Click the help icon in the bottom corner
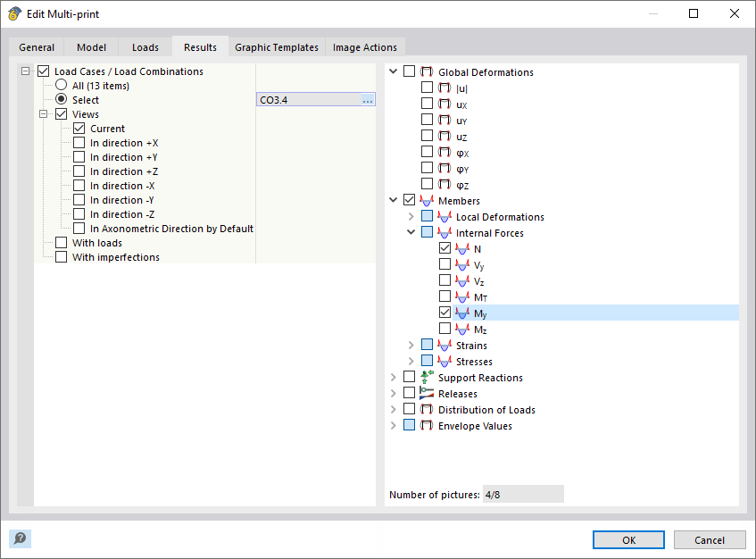The height and width of the screenshot is (559, 756). click(19, 538)
